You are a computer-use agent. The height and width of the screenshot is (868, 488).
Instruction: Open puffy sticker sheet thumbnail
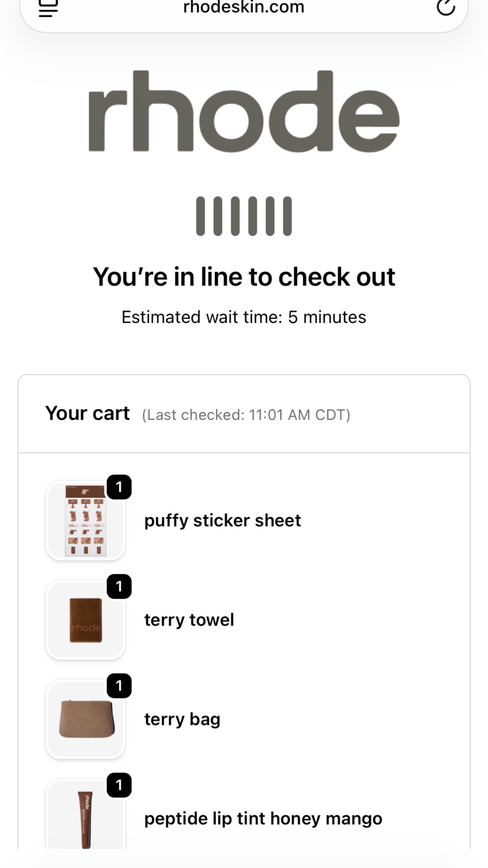pos(85,521)
